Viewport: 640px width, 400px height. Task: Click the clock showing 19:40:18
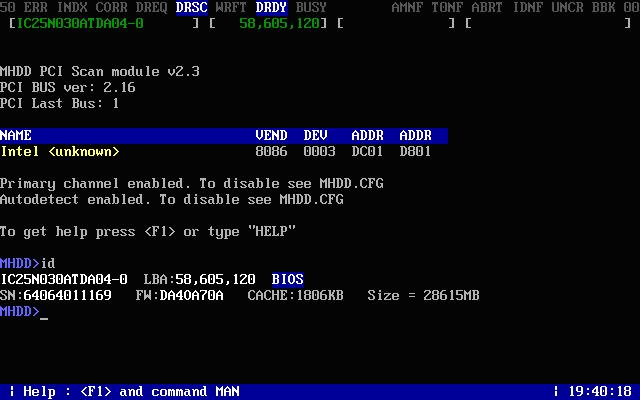(600, 392)
